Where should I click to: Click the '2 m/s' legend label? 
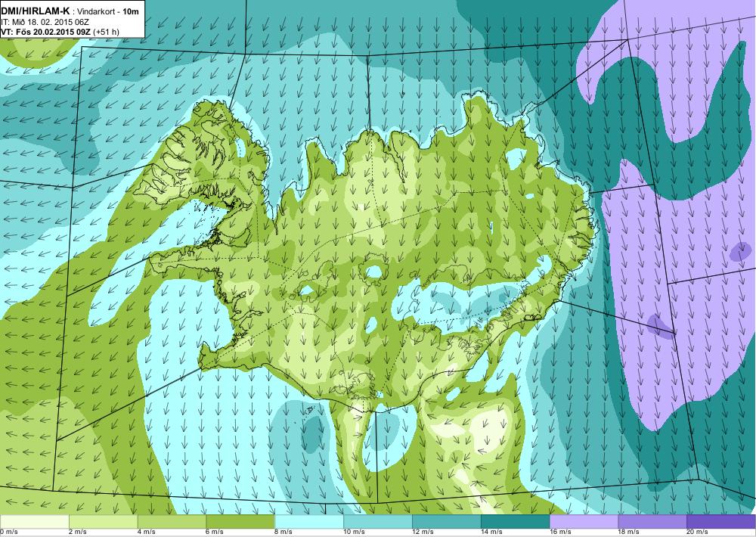pos(78,532)
